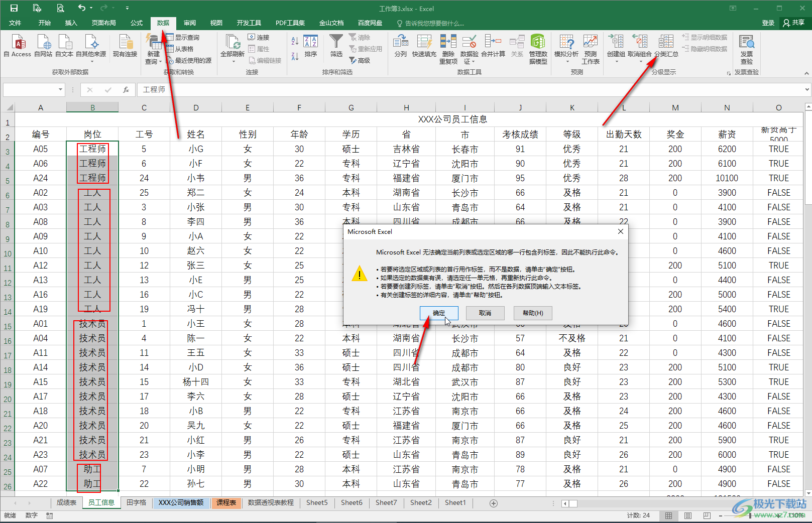Image resolution: width=812 pixels, height=523 pixels.
Task: Click the 取消组合 ungroup icon
Action: (x=640, y=42)
